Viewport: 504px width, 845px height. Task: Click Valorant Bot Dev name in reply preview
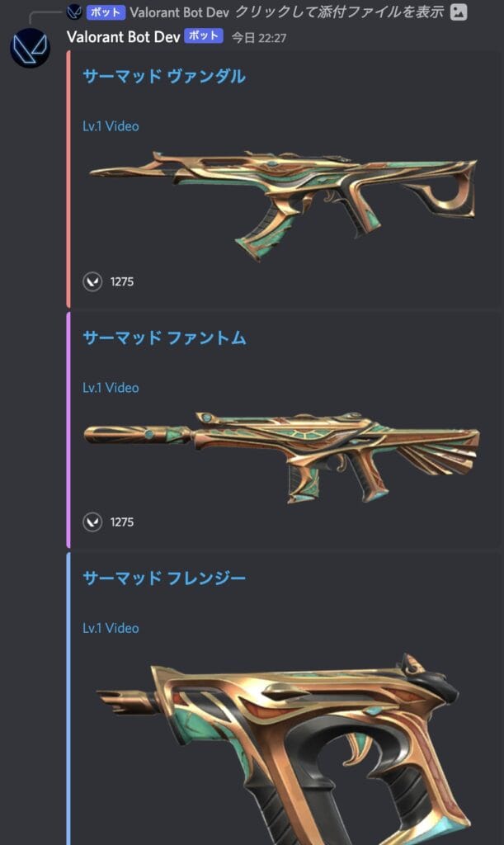179,12
